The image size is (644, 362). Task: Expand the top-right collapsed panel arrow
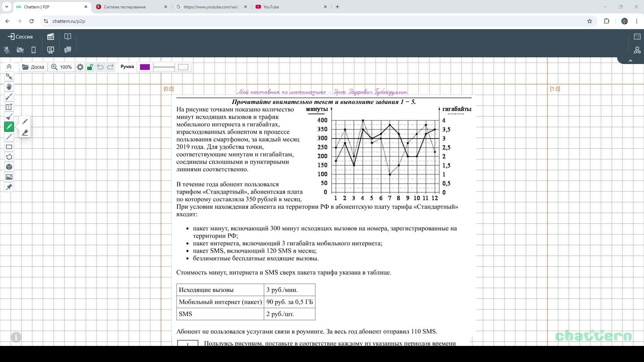coord(630,61)
